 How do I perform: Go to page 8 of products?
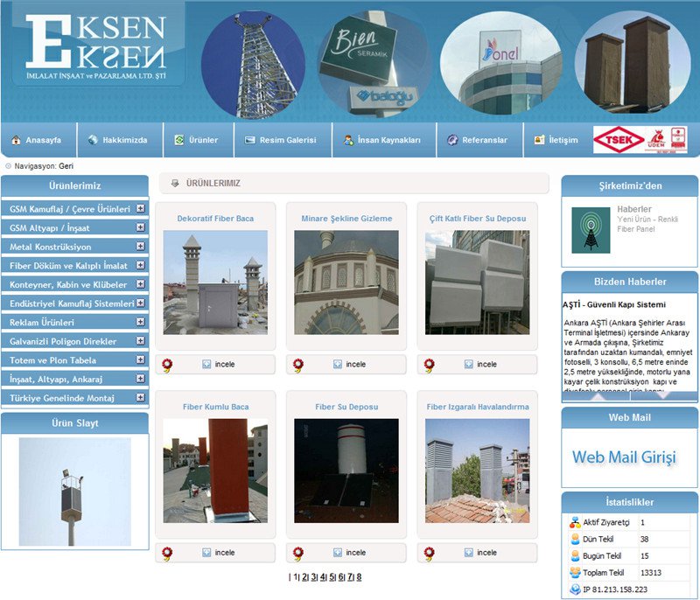[359, 577]
